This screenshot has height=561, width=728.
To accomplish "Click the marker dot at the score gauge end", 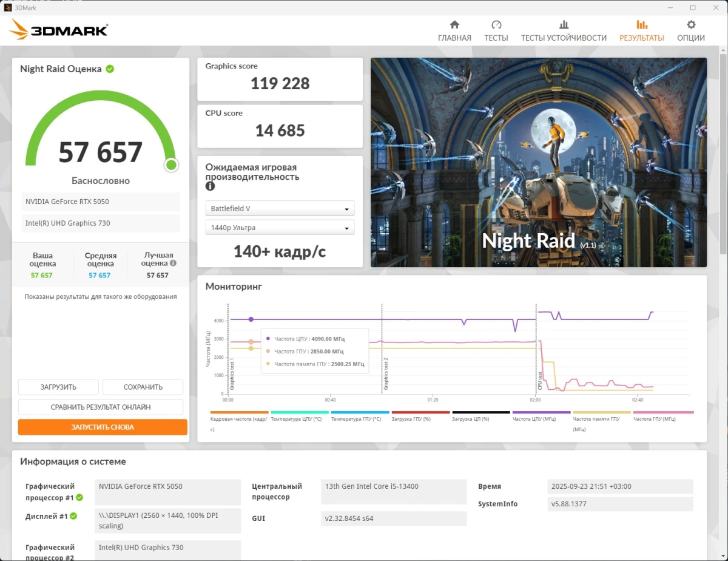I will click(170, 165).
